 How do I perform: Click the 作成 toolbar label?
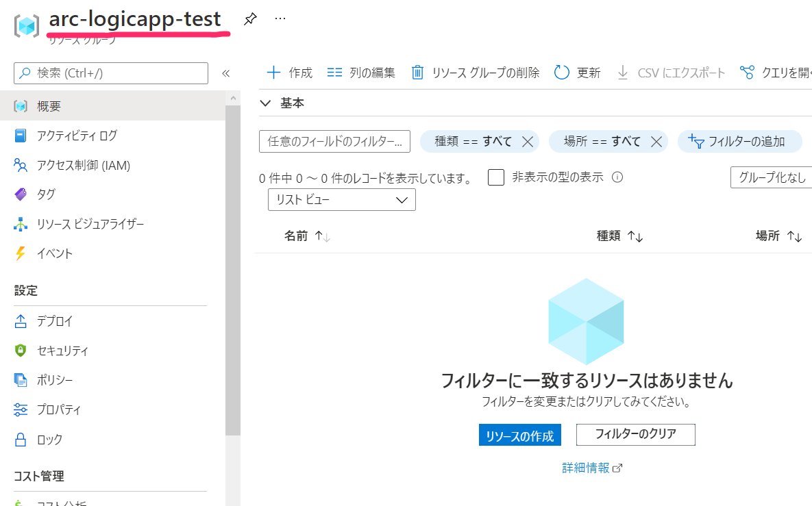pos(301,73)
